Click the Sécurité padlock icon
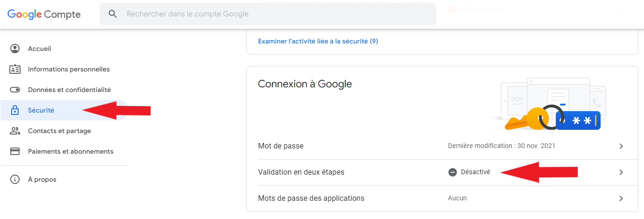 15,110
